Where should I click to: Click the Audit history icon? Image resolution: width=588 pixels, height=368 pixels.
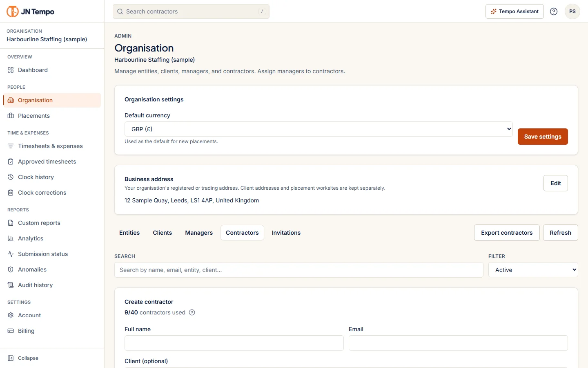[x=11, y=285]
